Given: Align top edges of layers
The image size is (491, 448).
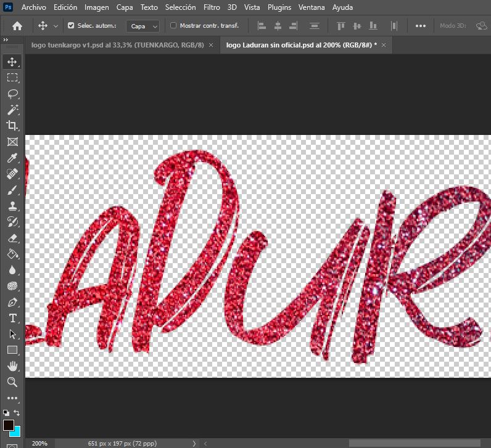Looking at the screenshot, I should tap(340, 26).
